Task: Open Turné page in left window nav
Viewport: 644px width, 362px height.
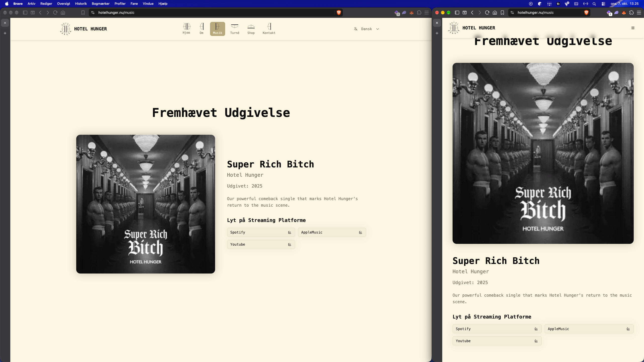Action: [x=235, y=29]
